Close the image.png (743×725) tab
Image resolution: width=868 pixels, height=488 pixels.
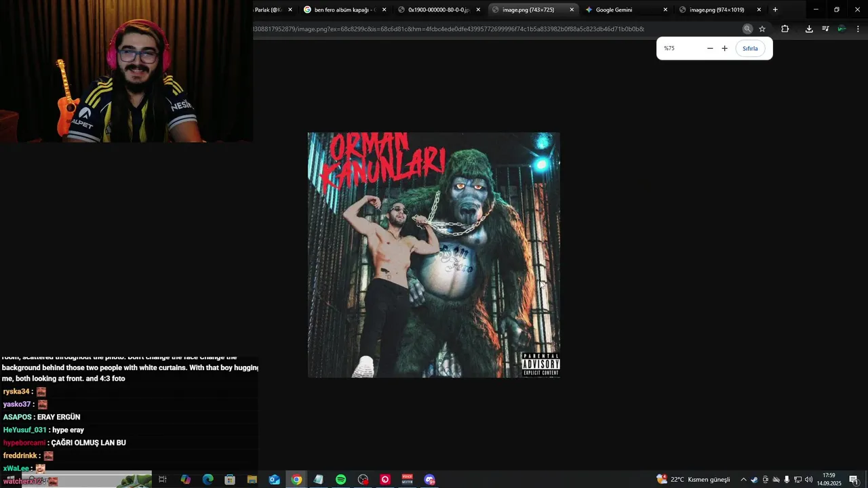[572, 9]
